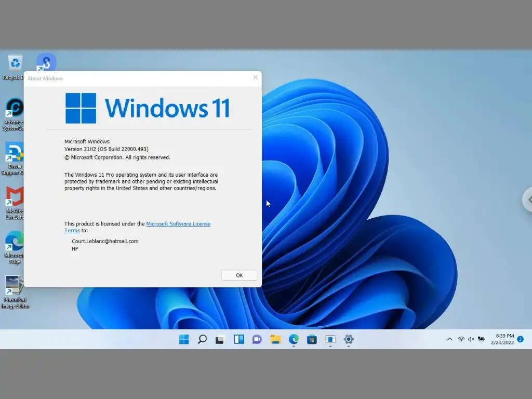Click the Version 21H2 build text

pyautogui.click(x=107, y=149)
